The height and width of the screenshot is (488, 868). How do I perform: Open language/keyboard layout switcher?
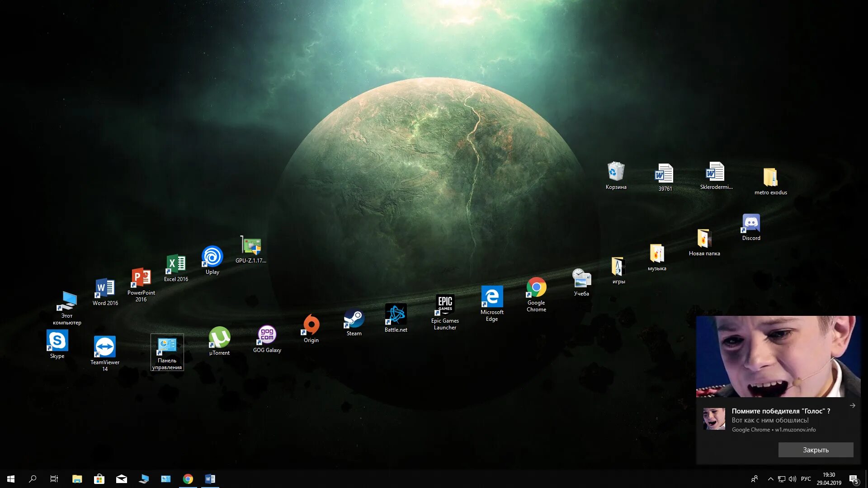point(806,479)
